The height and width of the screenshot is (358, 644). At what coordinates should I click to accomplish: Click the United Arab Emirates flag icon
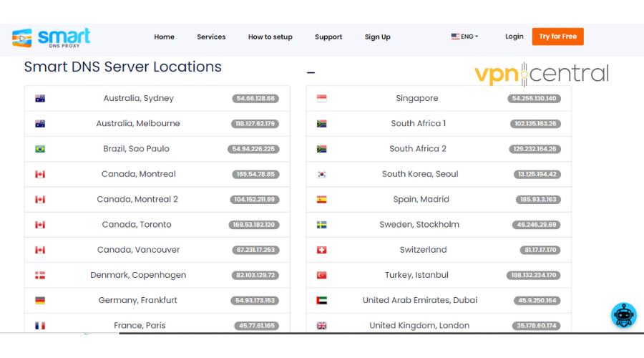tap(321, 301)
